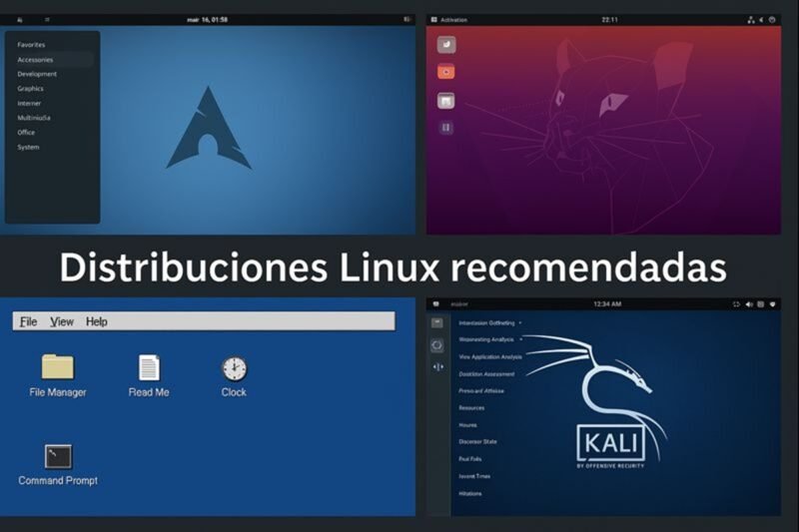
Task: Open the Help menu
Action: coord(96,321)
